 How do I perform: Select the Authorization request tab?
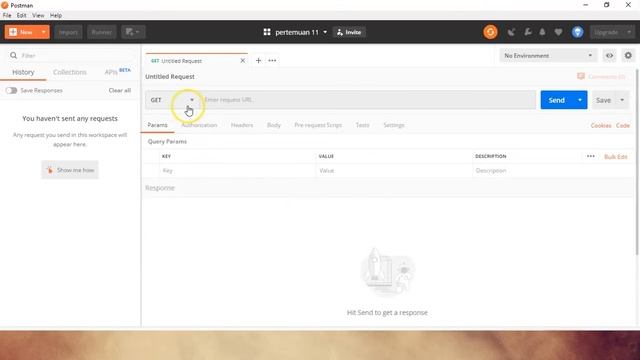[199, 125]
